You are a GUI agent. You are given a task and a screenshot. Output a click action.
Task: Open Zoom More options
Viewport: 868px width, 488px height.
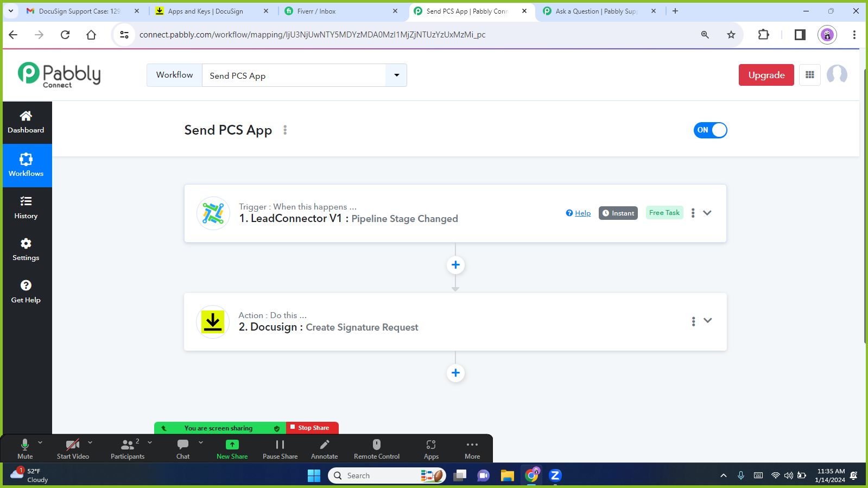tap(472, 449)
